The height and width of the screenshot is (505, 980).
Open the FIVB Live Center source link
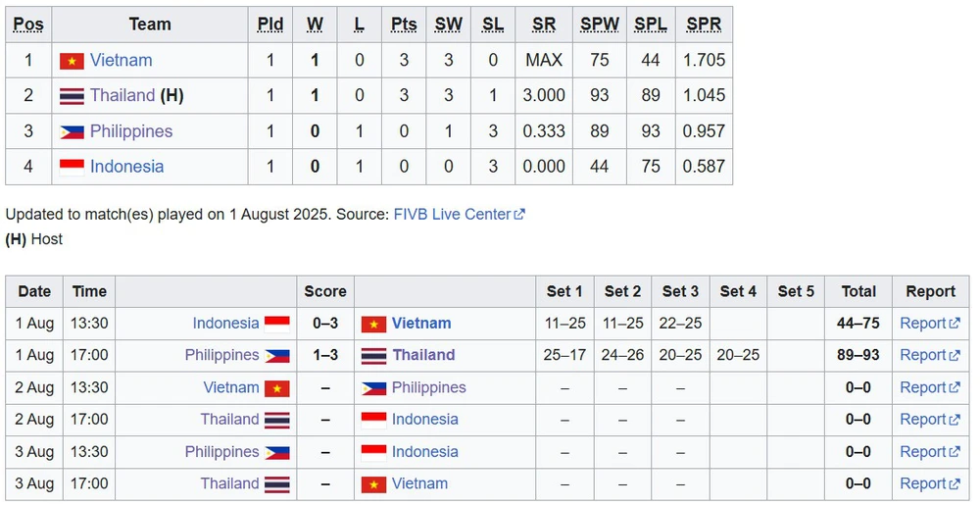point(452,215)
